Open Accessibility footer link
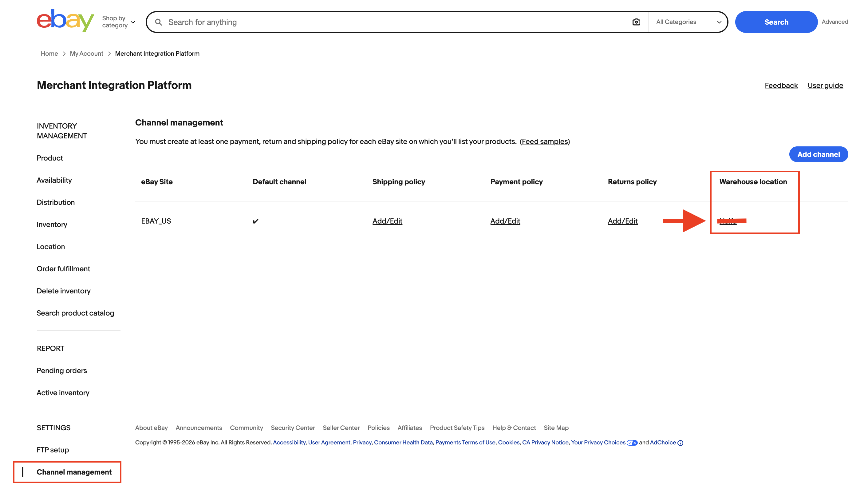The height and width of the screenshot is (489, 868). click(289, 443)
